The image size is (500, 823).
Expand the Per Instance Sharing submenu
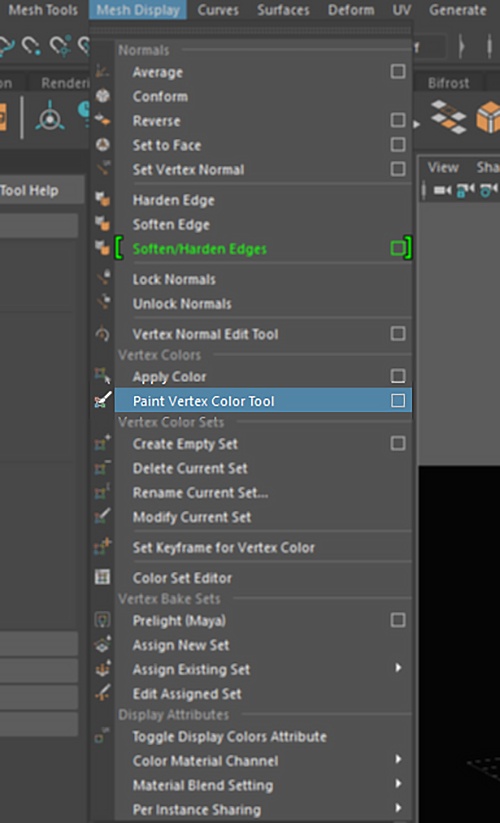pyautogui.click(x=398, y=808)
